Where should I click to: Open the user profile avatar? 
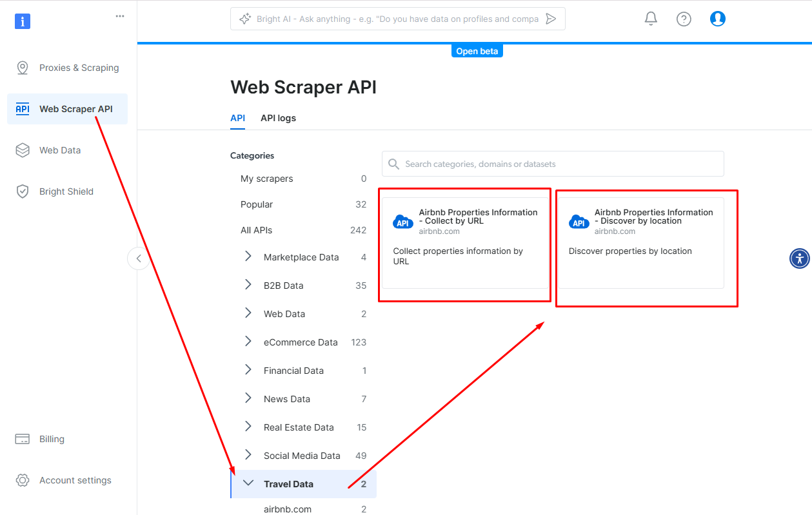pyautogui.click(x=718, y=19)
